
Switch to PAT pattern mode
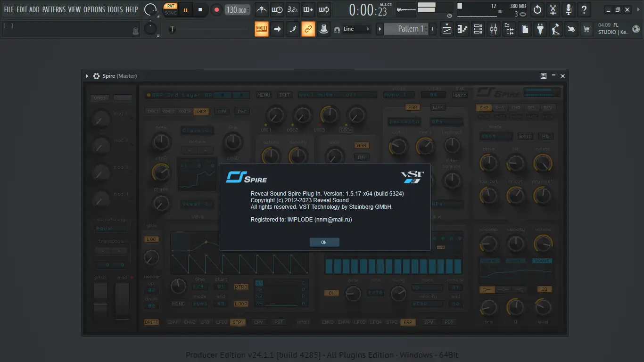(171, 6)
